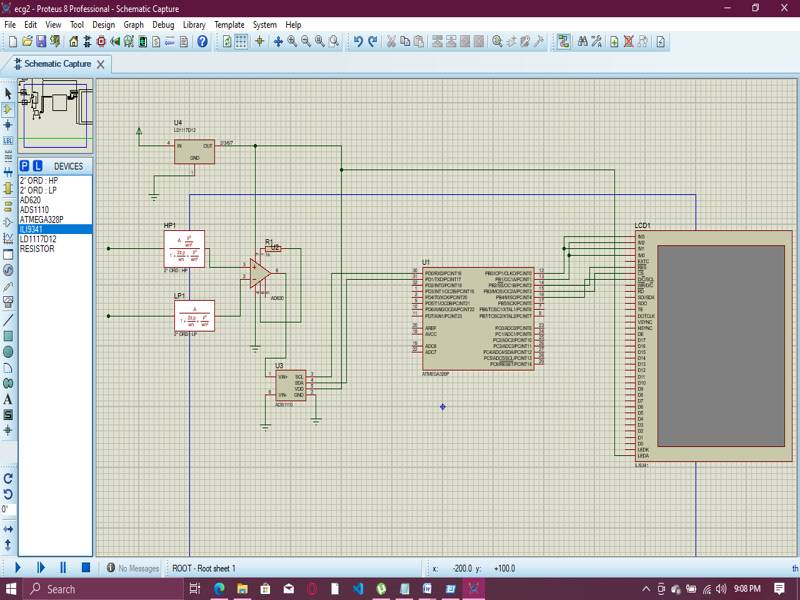800x600 pixels.
Task: Open the Debug menu
Action: click(162, 24)
